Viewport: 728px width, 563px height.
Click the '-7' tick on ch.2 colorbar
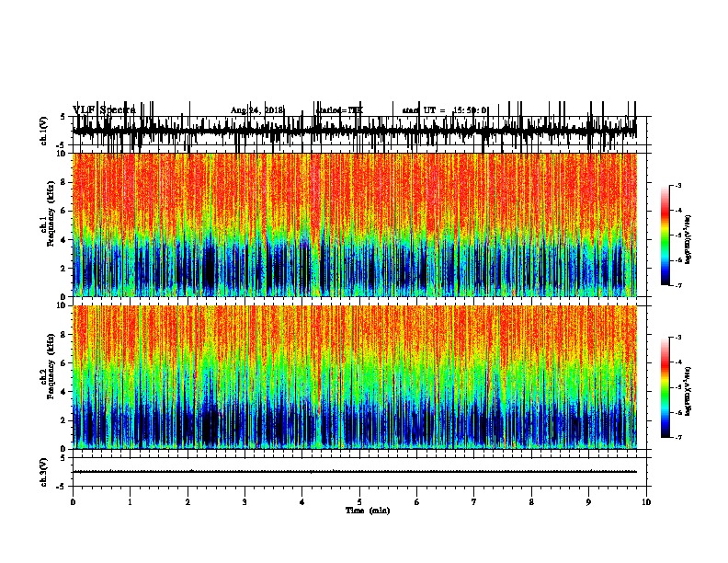678,437
